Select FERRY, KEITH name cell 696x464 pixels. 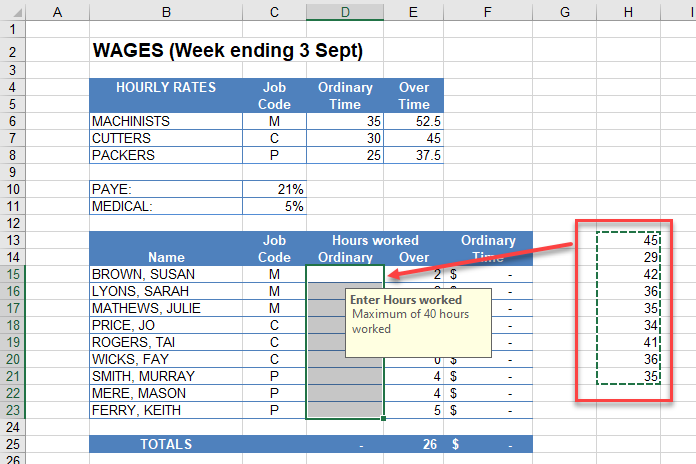click(165, 410)
